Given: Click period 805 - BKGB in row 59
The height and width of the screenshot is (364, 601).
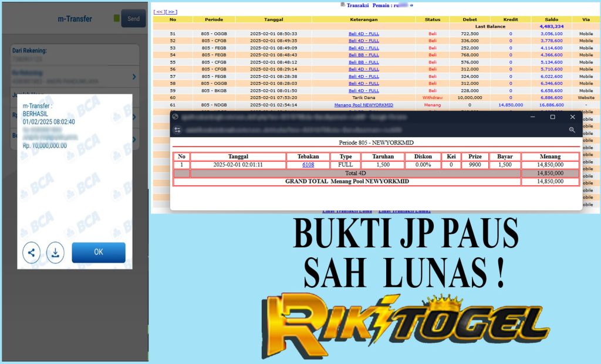Looking at the screenshot, I should (x=214, y=91).
